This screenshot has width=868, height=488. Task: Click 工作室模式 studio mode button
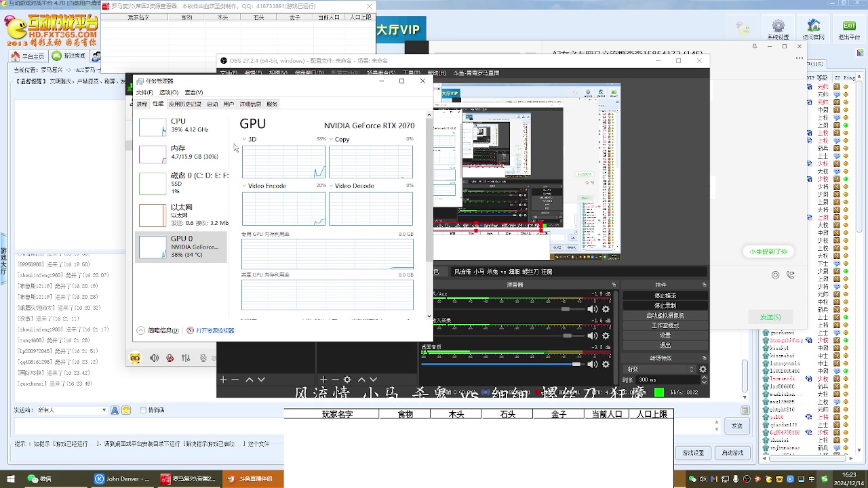pos(665,325)
